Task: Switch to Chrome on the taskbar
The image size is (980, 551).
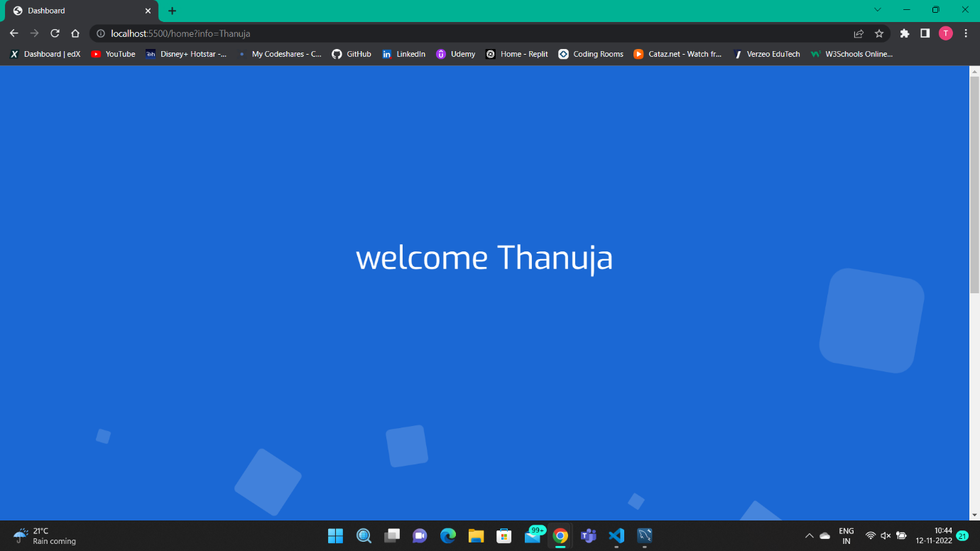Action: [x=560, y=535]
